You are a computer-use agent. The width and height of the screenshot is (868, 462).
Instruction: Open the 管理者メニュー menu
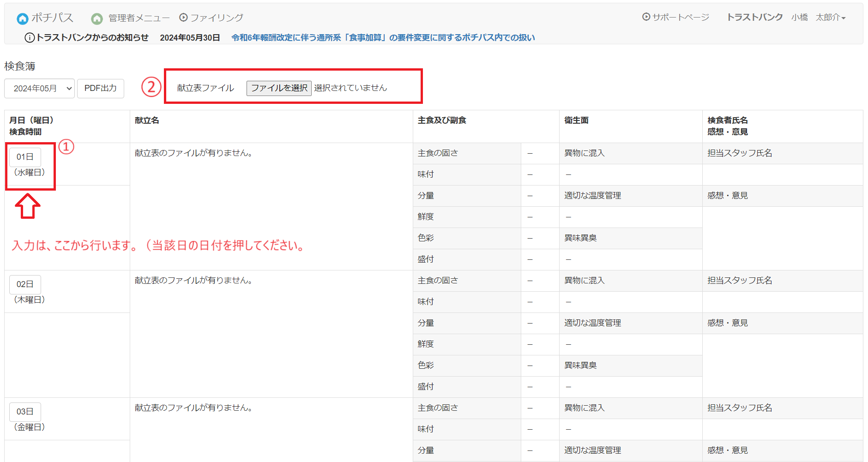[x=139, y=18]
